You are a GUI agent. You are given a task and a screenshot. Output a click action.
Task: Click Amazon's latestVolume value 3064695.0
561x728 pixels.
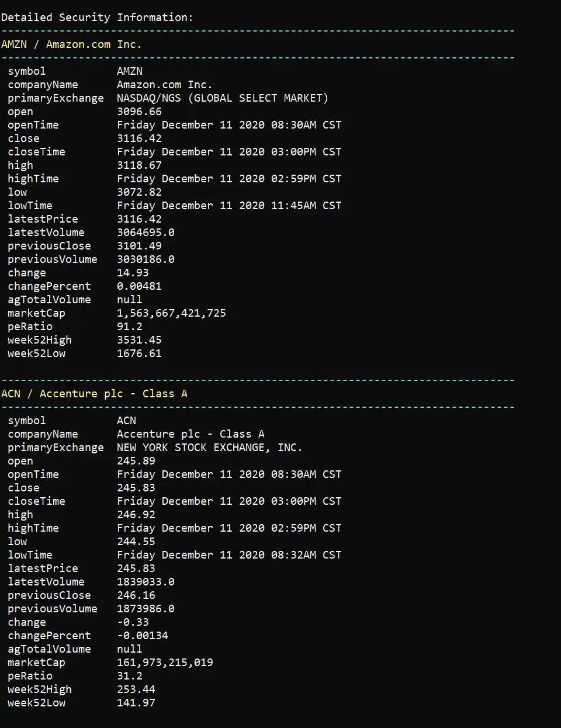146,233
